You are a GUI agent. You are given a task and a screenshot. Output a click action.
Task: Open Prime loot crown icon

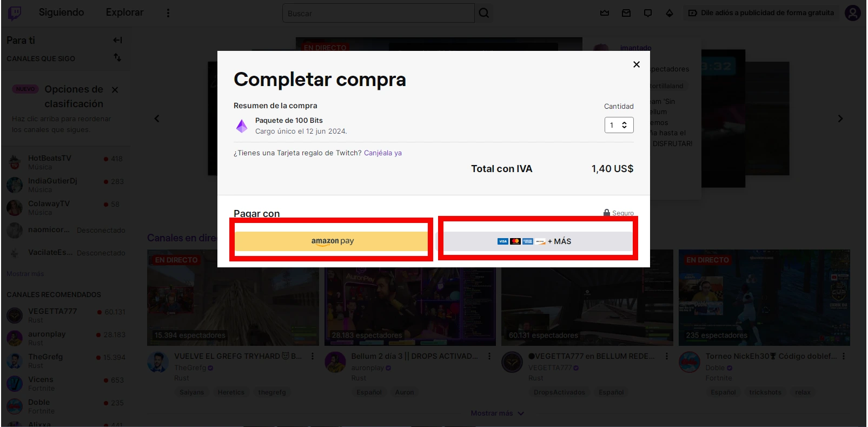[605, 13]
